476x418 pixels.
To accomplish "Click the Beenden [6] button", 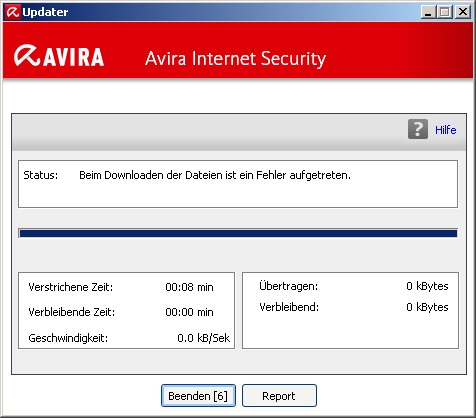I will pos(198,396).
